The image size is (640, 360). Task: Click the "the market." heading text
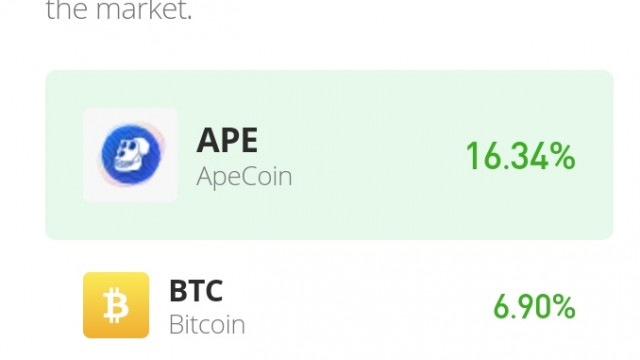tap(119, 10)
